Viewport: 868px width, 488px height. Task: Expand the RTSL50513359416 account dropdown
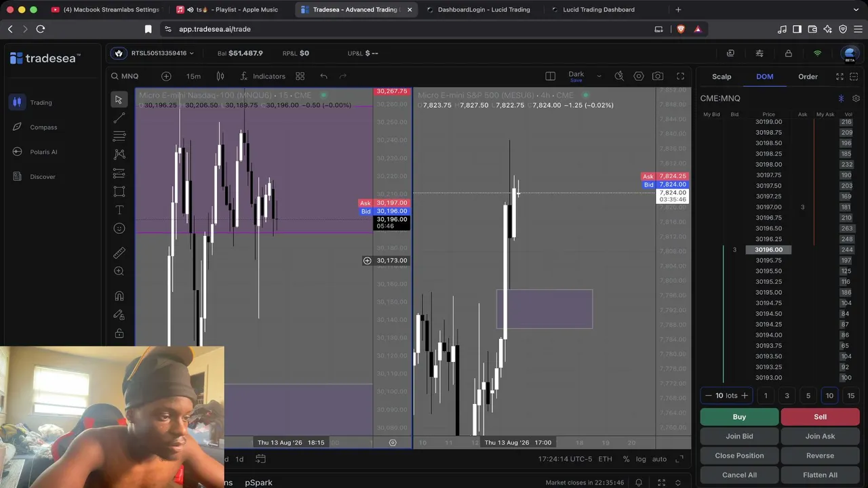point(162,53)
